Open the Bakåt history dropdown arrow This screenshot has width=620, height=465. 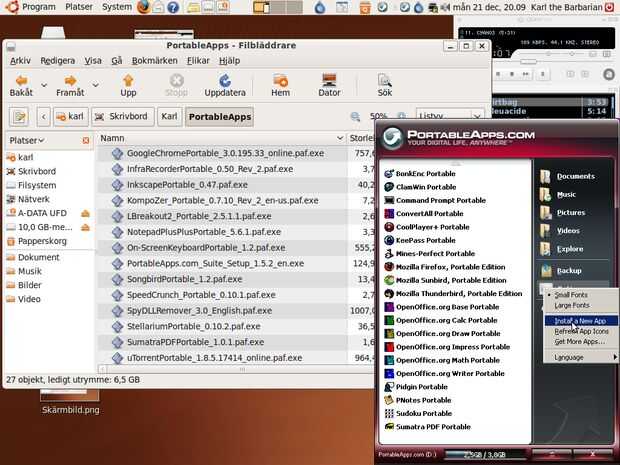point(44,85)
